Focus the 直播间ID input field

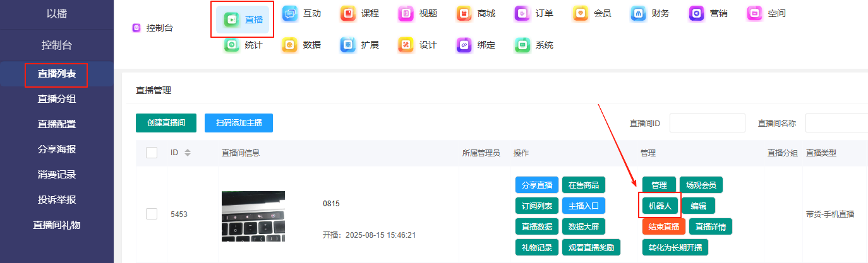[x=707, y=123]
